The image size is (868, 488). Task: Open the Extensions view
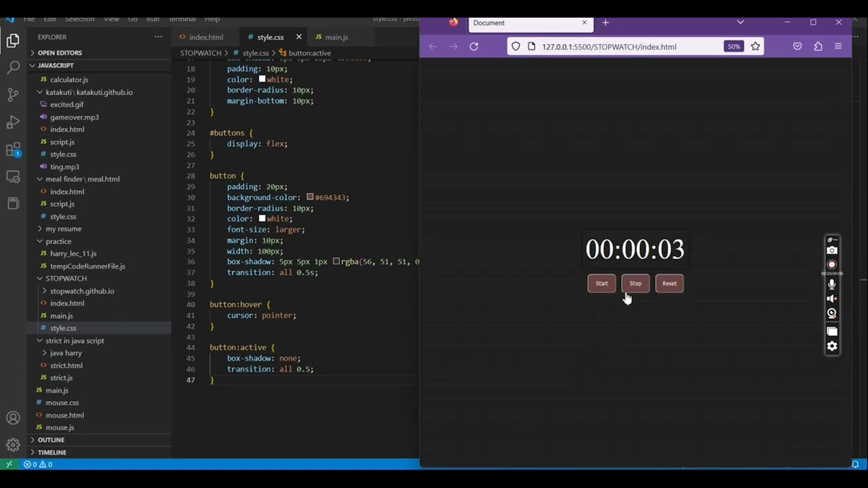pyautogui.click(x=13, y=149)
